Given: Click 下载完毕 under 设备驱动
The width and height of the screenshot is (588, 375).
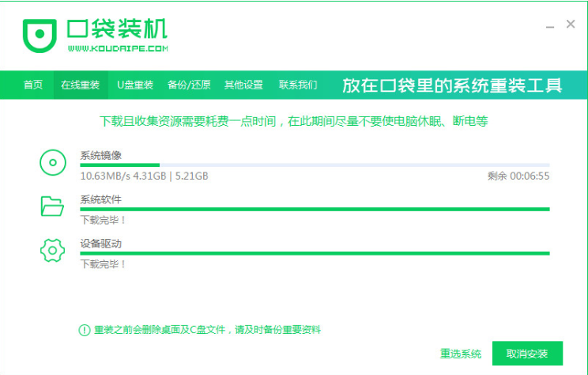Looking at the screenshot, I should point(103,264).
